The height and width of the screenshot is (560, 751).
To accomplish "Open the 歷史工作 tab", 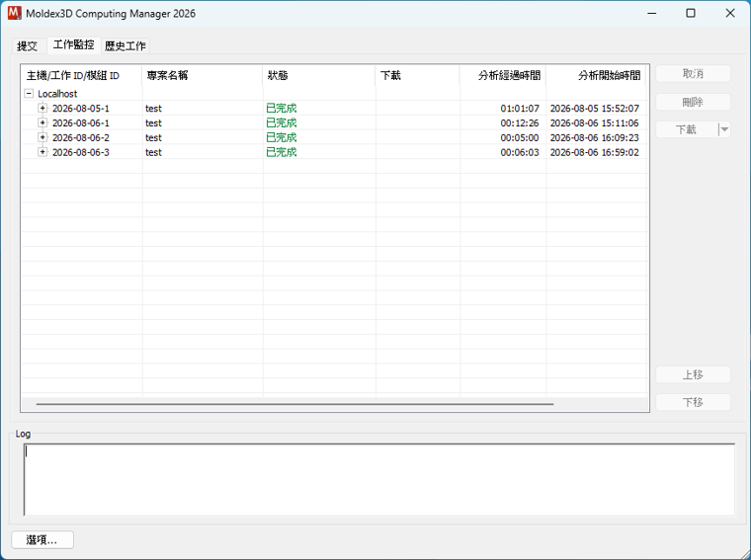I will click(x=125, y=46).
